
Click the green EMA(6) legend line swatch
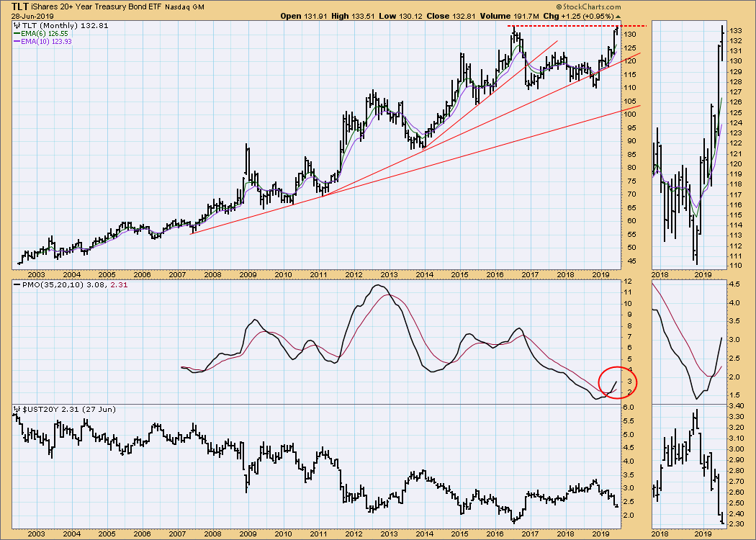[x=17, y=34]
